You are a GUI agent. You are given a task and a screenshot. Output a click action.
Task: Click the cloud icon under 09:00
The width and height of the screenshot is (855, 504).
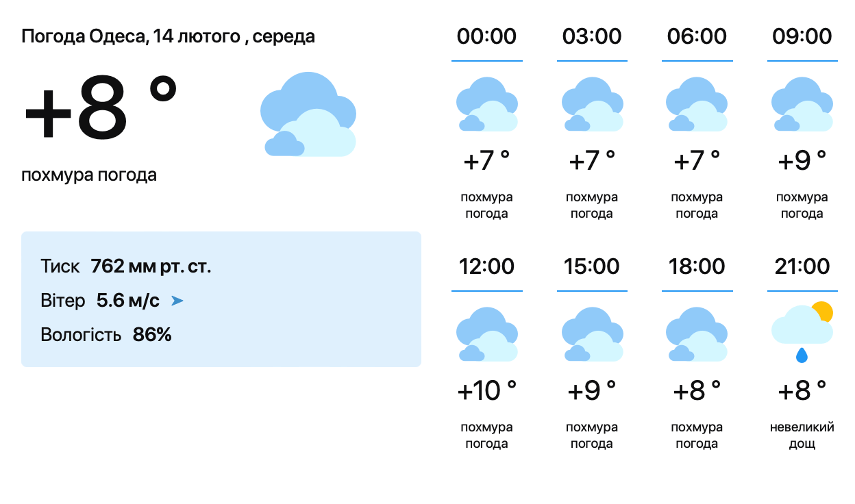[x=802, y=104]
